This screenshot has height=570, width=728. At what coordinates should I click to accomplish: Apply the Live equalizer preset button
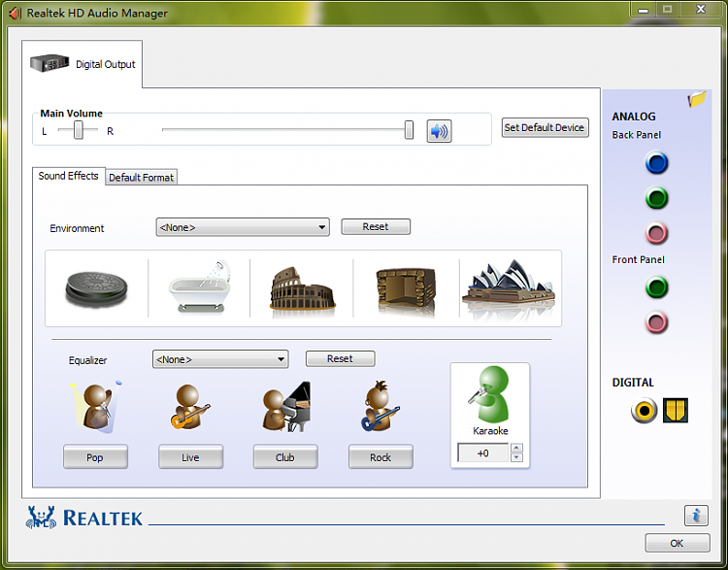[x=190, y=457]
